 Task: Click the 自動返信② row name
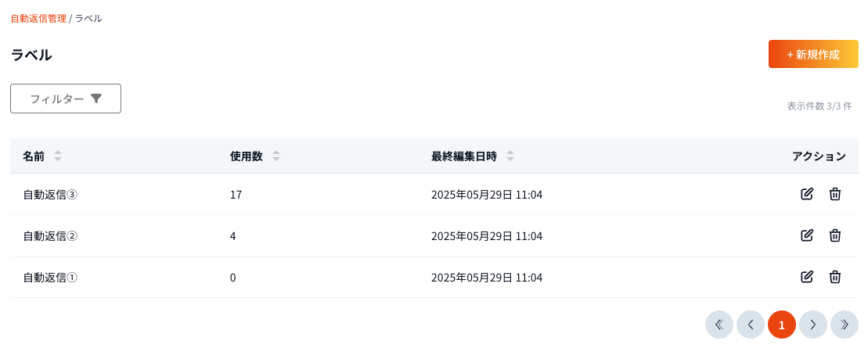pyautogui.click(x=50, y=236)
